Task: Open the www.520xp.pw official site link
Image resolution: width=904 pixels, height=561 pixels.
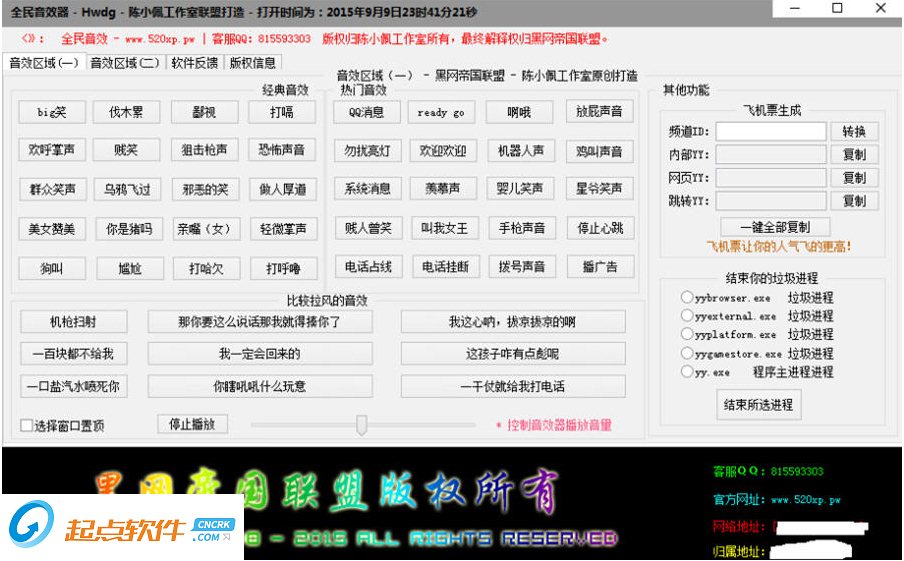Action: (805, 500)
